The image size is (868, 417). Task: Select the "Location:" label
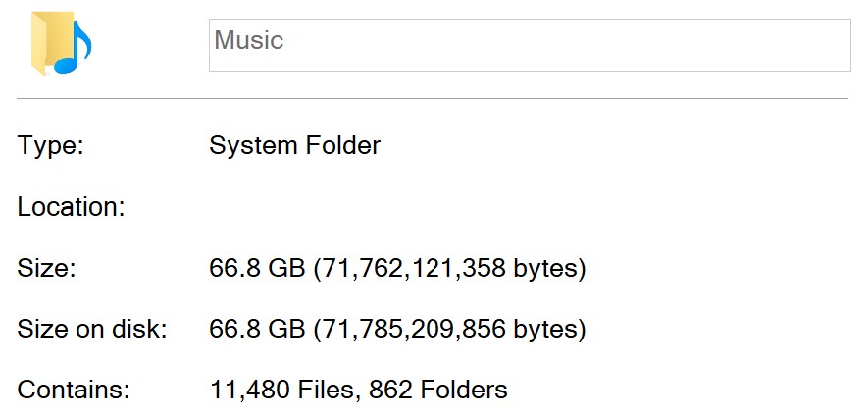[71, 207]
